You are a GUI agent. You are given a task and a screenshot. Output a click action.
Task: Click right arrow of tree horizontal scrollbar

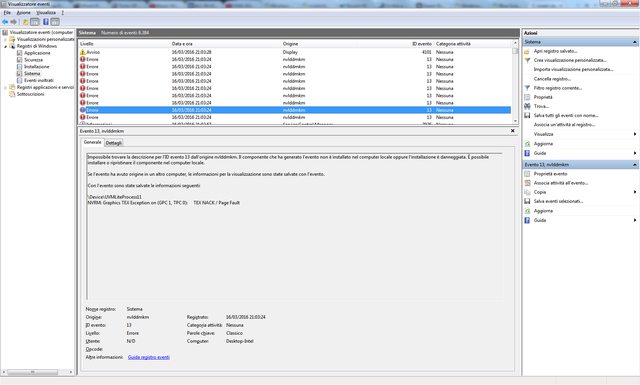coord(71,372)
